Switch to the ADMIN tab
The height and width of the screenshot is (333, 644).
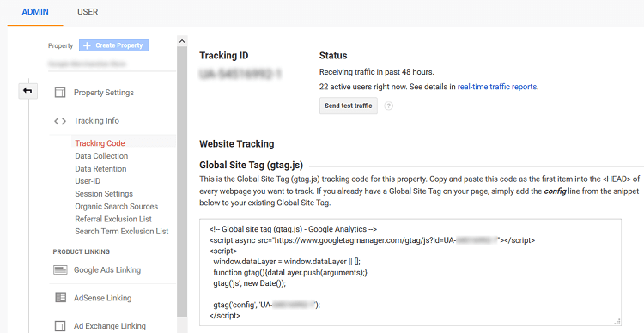point(35,12)
